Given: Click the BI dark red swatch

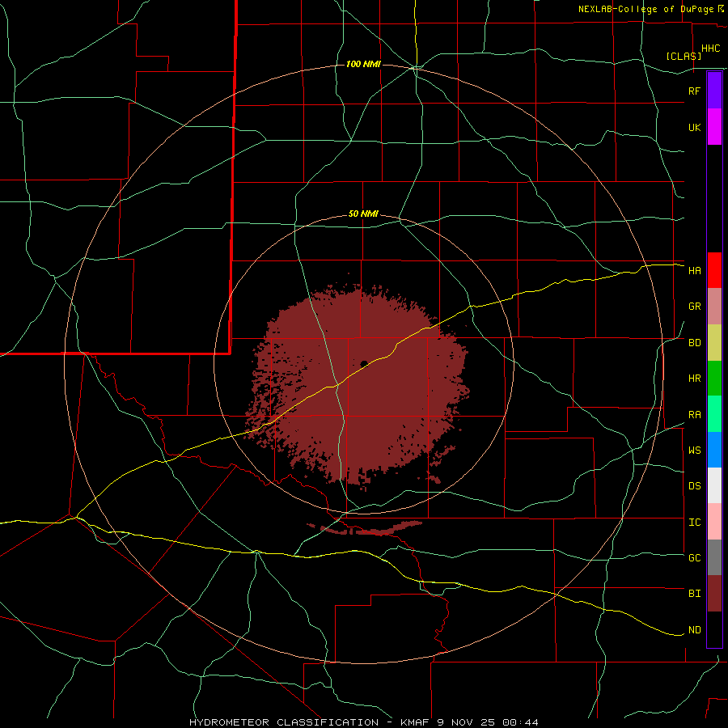Looking at the screenshot, I should (714, 594).
